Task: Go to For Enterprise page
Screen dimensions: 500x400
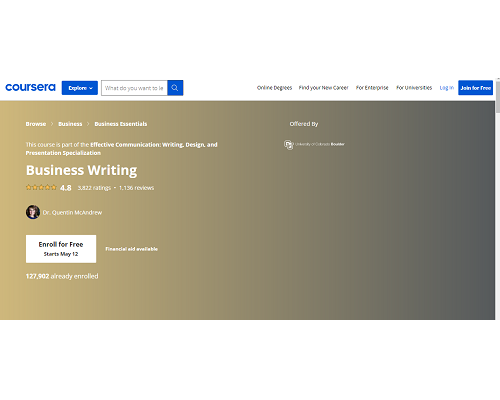Action: pyautogui.click(x=372, y=88)
